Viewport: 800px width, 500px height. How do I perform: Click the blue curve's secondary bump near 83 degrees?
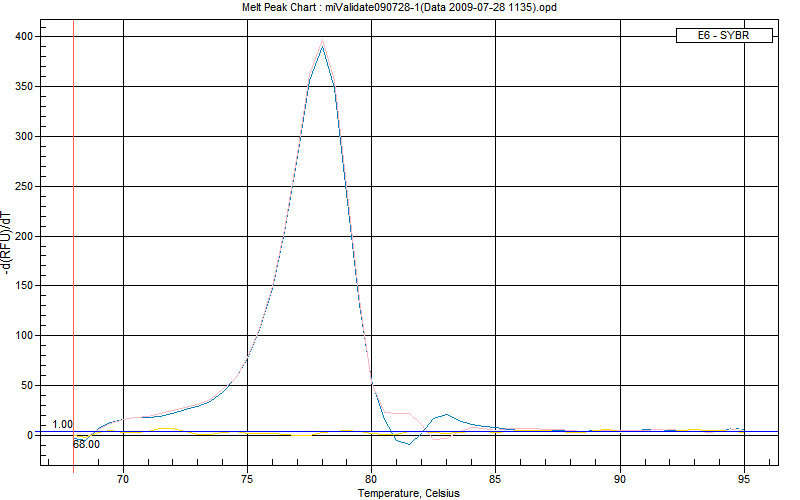click(446, 414)
